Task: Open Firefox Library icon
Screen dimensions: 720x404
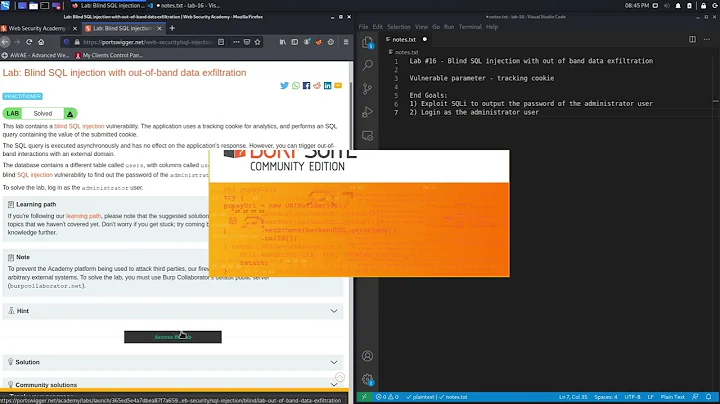Action: 282,42
